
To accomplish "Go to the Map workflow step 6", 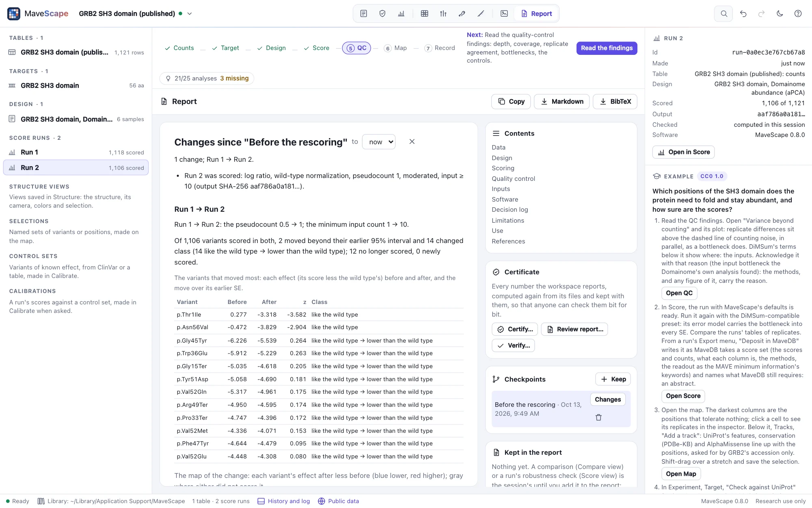I will pyautogui.click(x=395, y=48).
